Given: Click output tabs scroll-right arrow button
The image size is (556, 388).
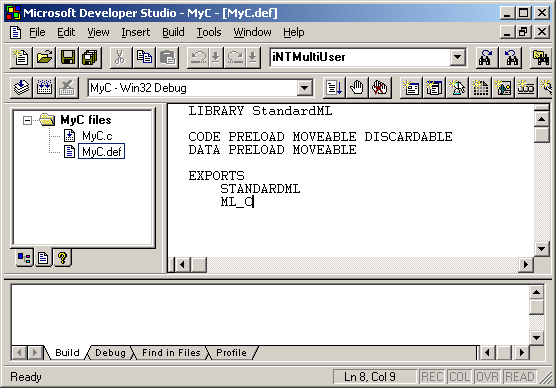Looking at the screenshot, I should click(x=34, y=353).
